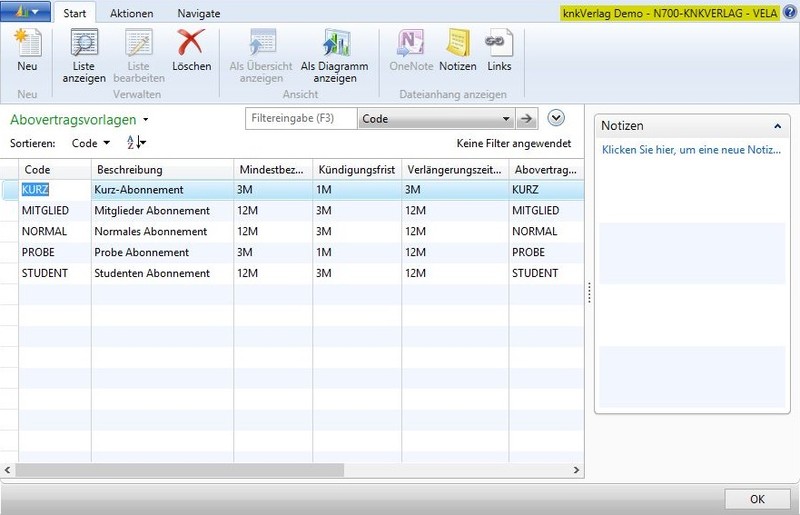Viewport: 800px width, 515px height.
Task: Click the help icon in the top-right corner
Action: click(x=789, y=12)
